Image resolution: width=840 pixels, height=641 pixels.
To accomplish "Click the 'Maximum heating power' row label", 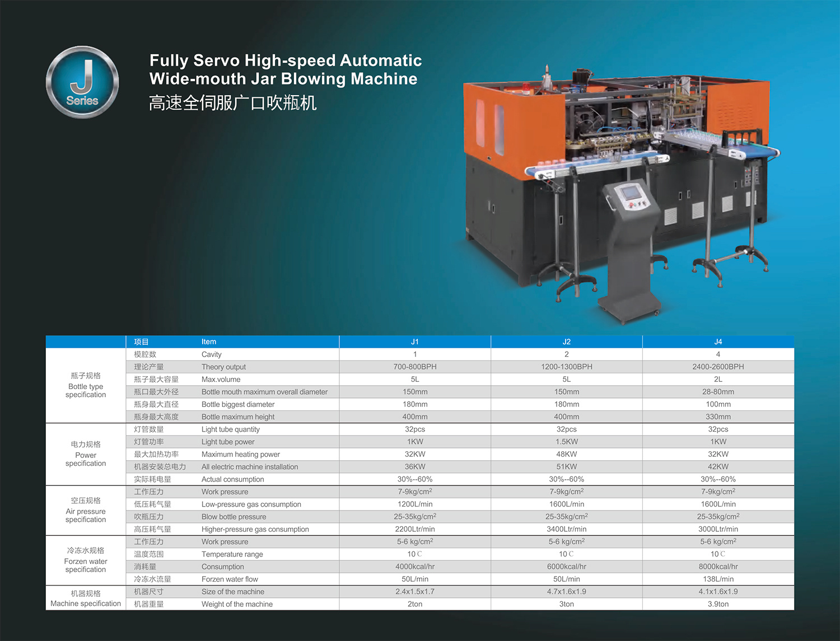I will [241, 454].
